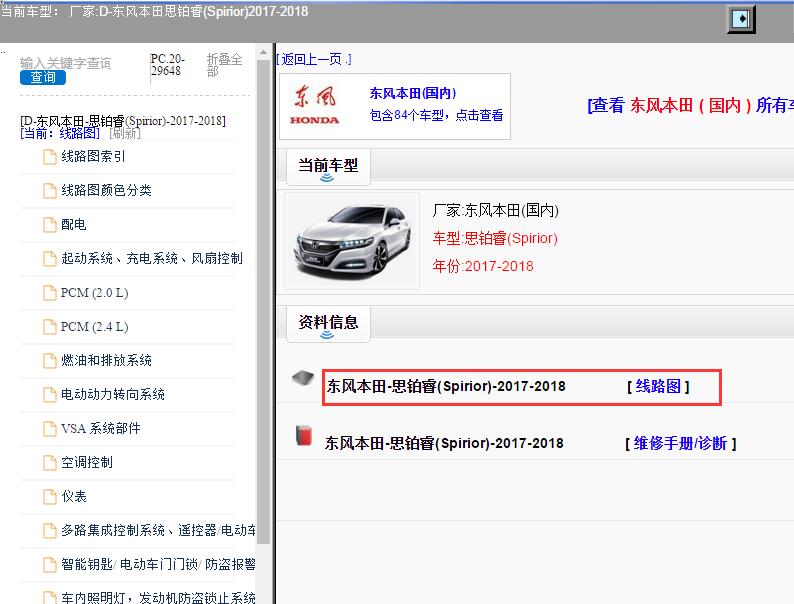Click page icon beside VSA 系统部件
Viewport: 794px width, 604px height.
[x=50, y=429]
